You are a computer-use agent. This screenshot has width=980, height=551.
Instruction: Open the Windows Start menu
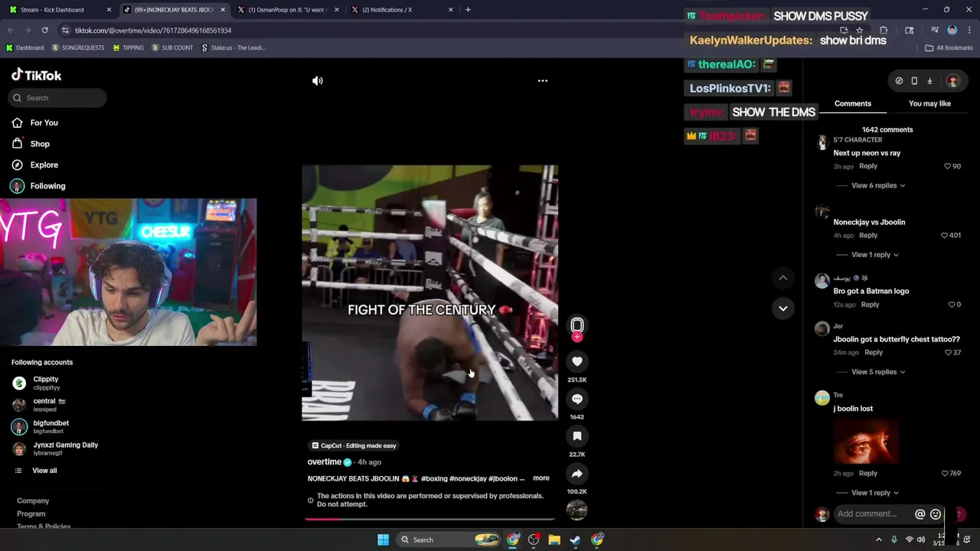[383, 540]
